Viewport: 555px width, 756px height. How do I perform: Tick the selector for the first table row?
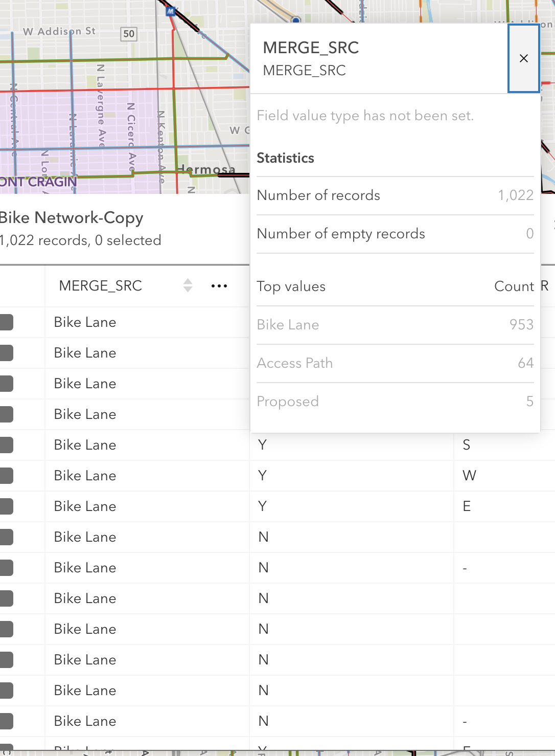pyautogui.click(x=6, y=322)
